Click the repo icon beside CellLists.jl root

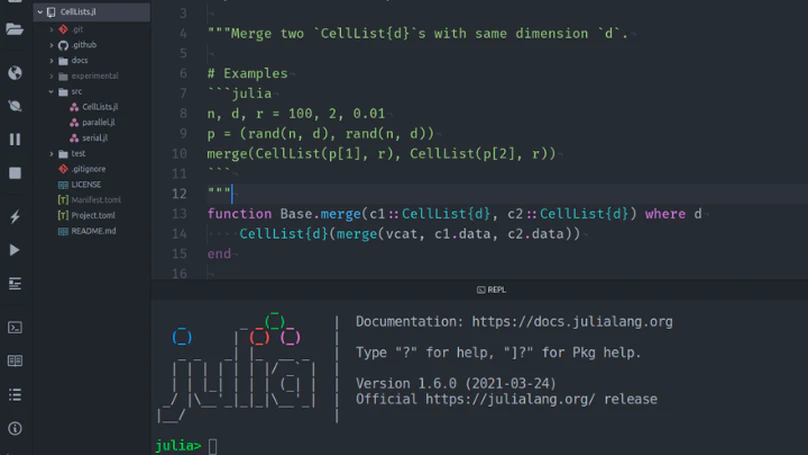pos(51,12)
